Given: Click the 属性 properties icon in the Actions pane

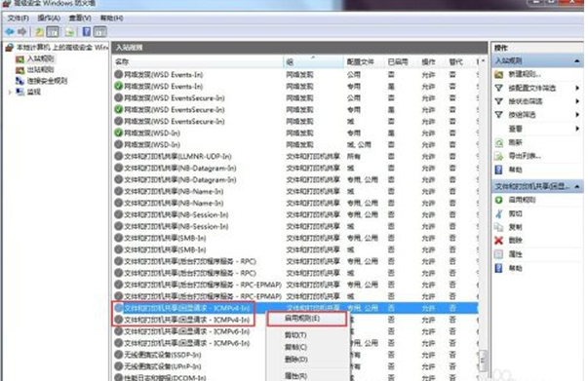Looking at the screenshot, I should click(x=498, y=254).
